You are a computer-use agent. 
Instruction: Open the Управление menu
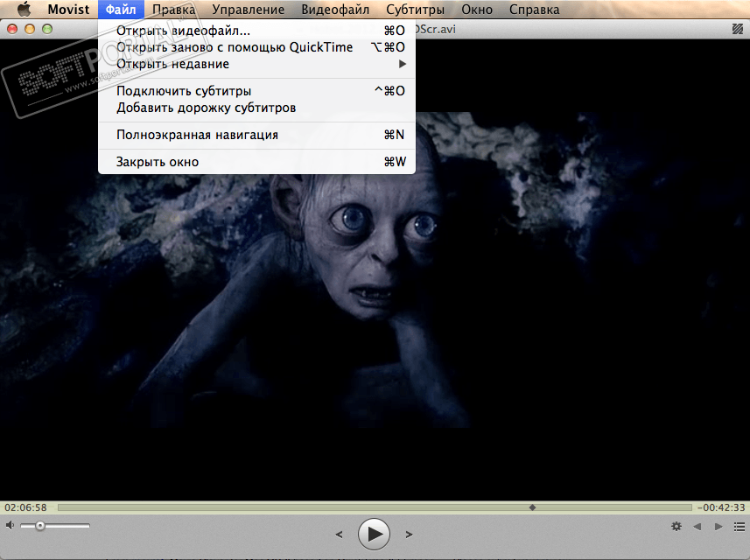(x=249, y=9)
